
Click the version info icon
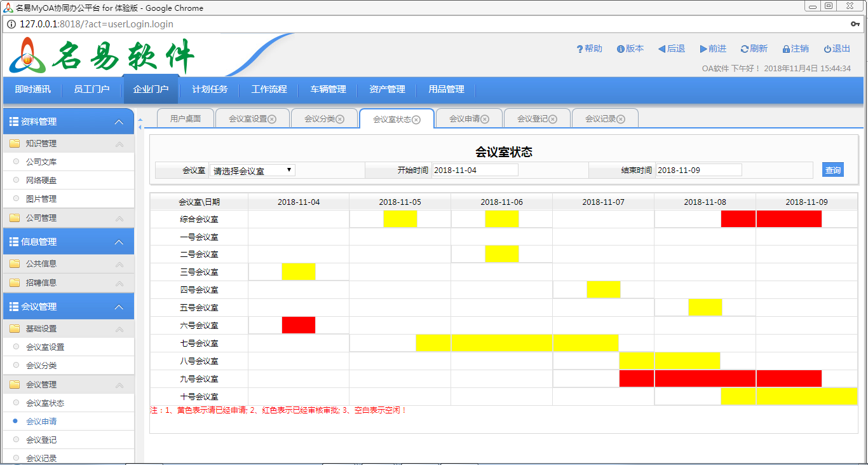620,49
